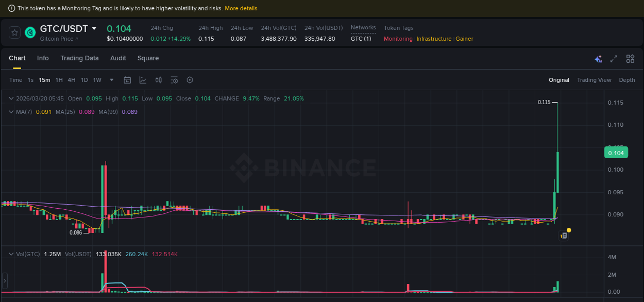The width and height of the screenshot is (644, 302).
Task: Open the widgets grid layout icon
Action: point(630,59)
